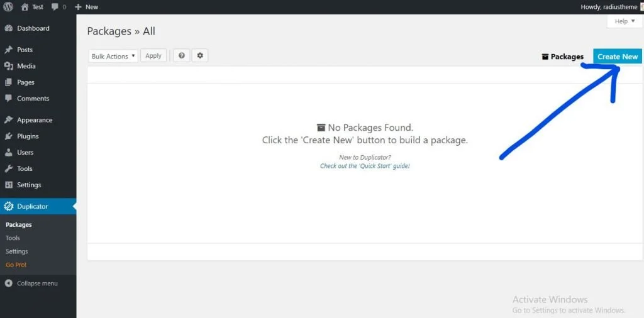This screenshot has width=644, height=318.
Task: Open the comments bubble in admin bar
Action: [x=59, y=7]
